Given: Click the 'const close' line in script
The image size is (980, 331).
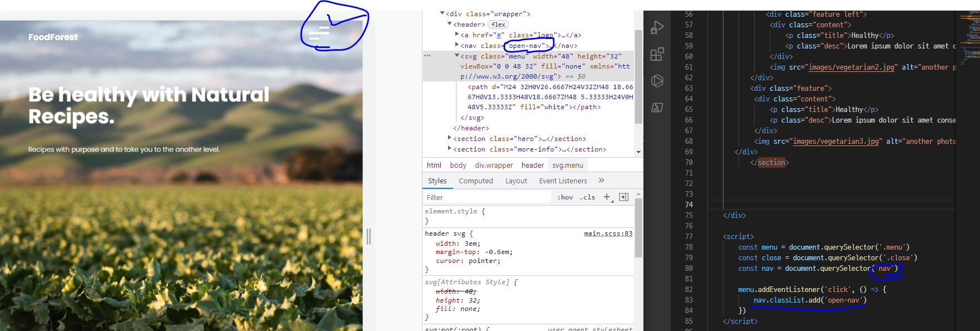Looking at the screenshot, I should click(x=828, y=257).
